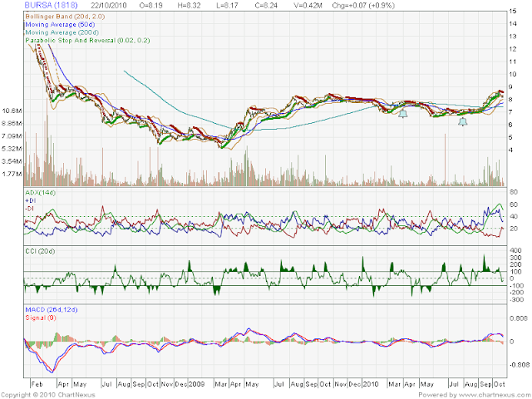Select the Bollinger Band (20d, 2.0) legend label
Image resolution: width=532 pixels, height=399 pixels.
click(65, 17)
